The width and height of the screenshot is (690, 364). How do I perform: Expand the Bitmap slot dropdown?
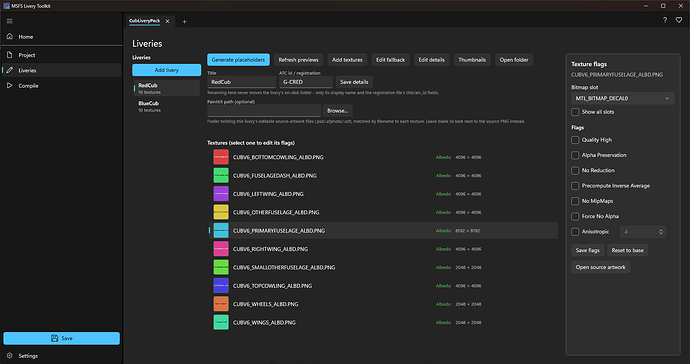click(623, 99)
